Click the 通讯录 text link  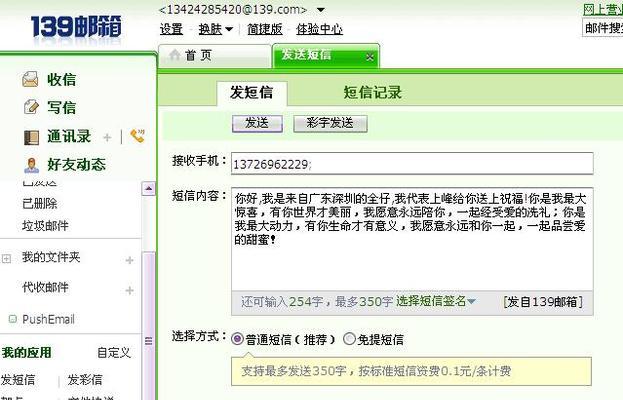(x=69, y=136)
